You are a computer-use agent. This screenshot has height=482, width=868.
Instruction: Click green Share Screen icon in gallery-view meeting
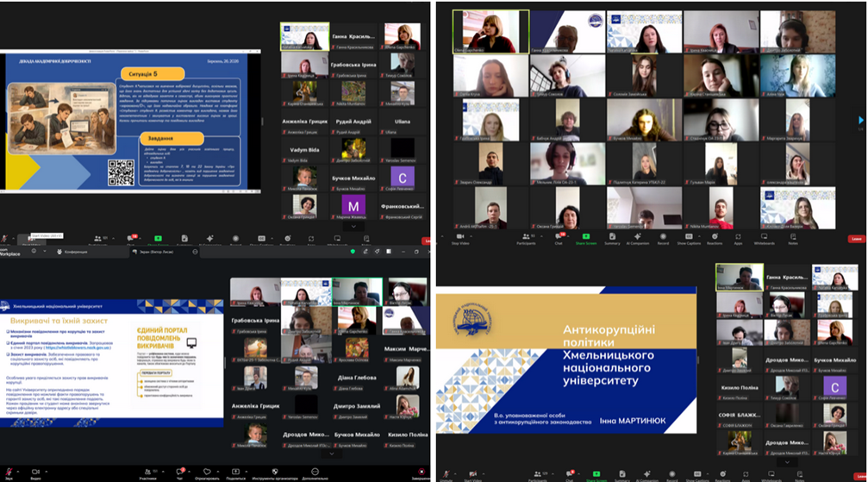tap(585, 236)
